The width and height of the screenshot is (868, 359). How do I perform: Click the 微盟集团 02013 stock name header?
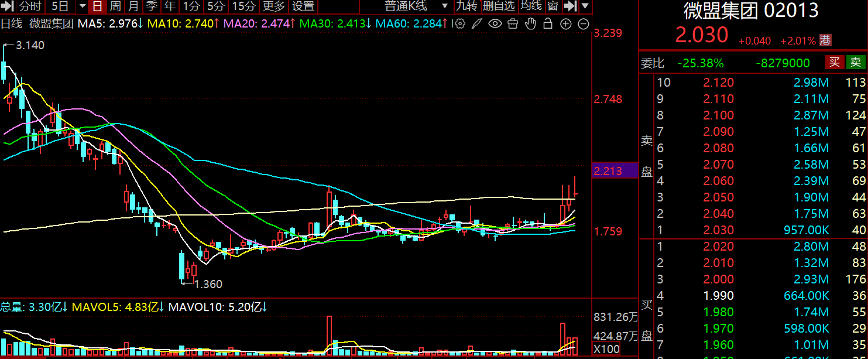752,11
